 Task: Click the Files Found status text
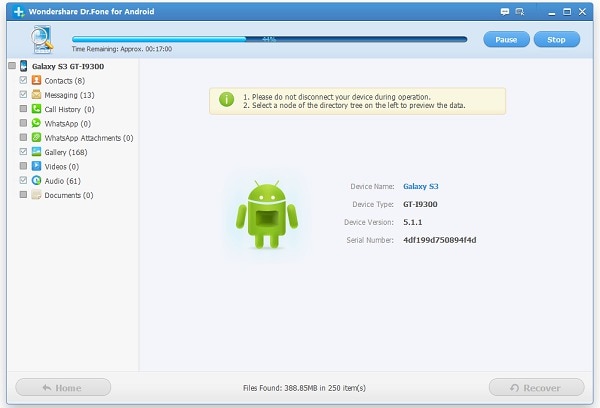point(304,388)
